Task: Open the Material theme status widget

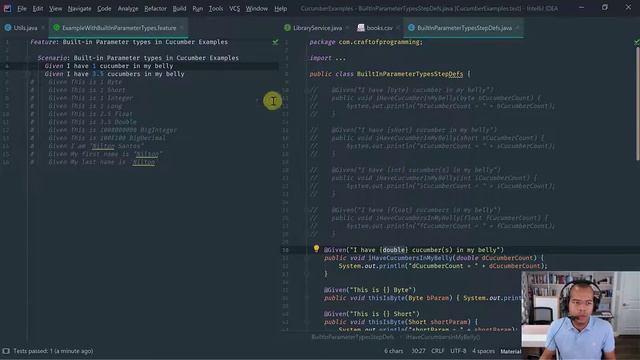Action: pyautogui.click(x=511, y=351)
